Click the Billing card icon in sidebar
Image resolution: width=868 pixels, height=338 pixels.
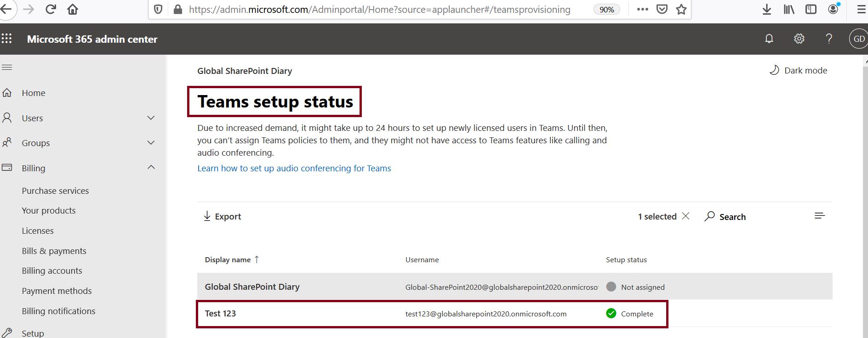coord(7,168)
